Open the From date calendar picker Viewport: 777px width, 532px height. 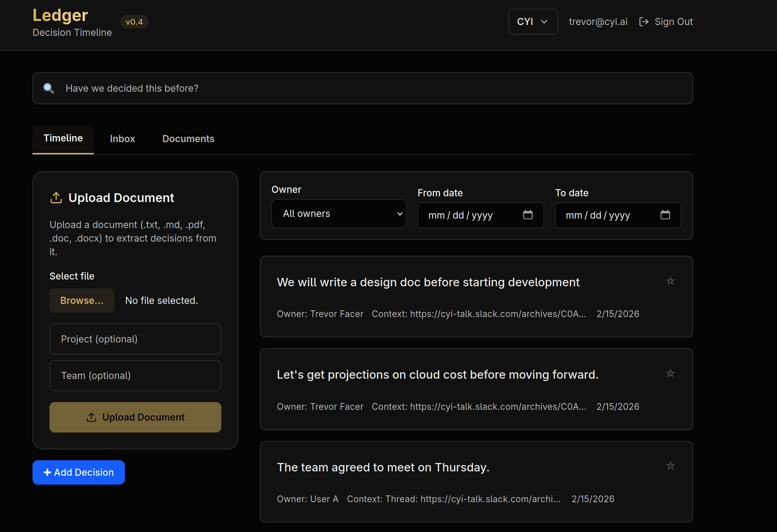[x=528, y=215]
